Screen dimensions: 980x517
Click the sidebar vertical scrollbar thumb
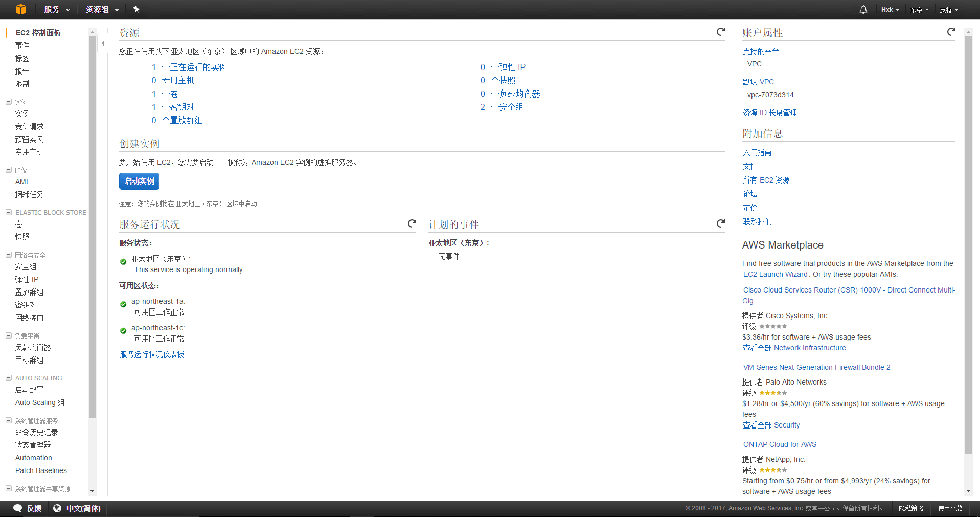(x=92, y=227)
